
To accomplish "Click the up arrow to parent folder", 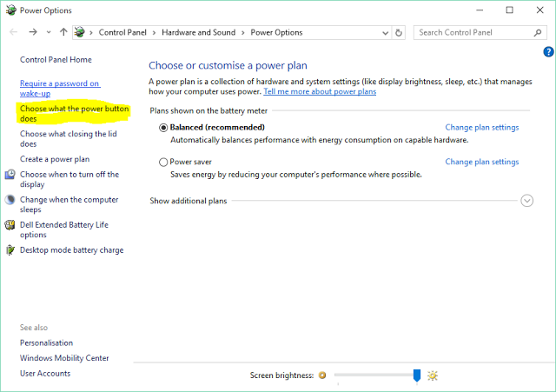I will [x=63, y=32].
